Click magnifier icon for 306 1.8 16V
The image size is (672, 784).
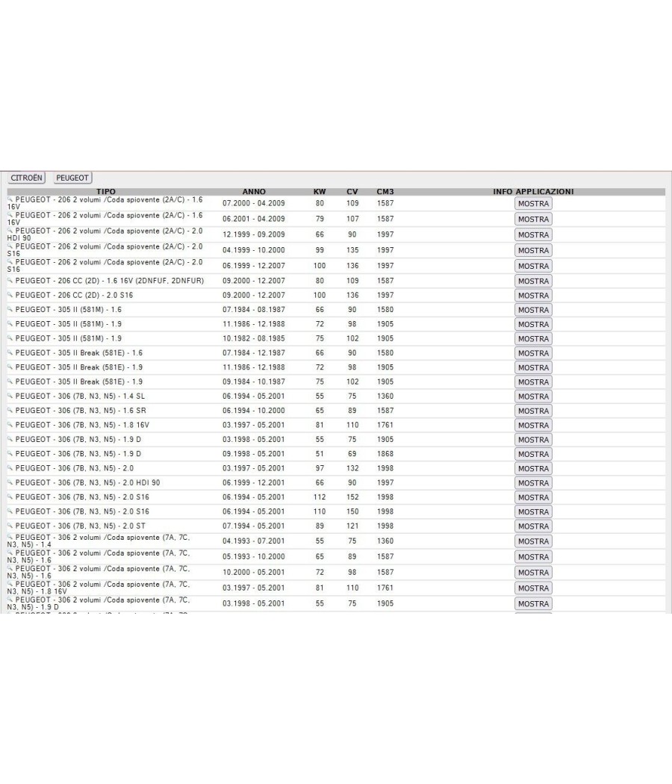[10, 425]
